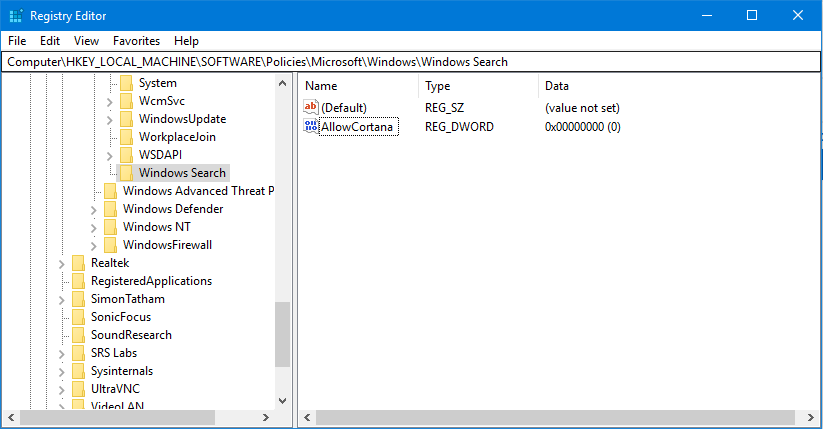Click the (value not set) data cell
Image resolution: width=823 pixels, height=429 pixels.
point(582,108)
